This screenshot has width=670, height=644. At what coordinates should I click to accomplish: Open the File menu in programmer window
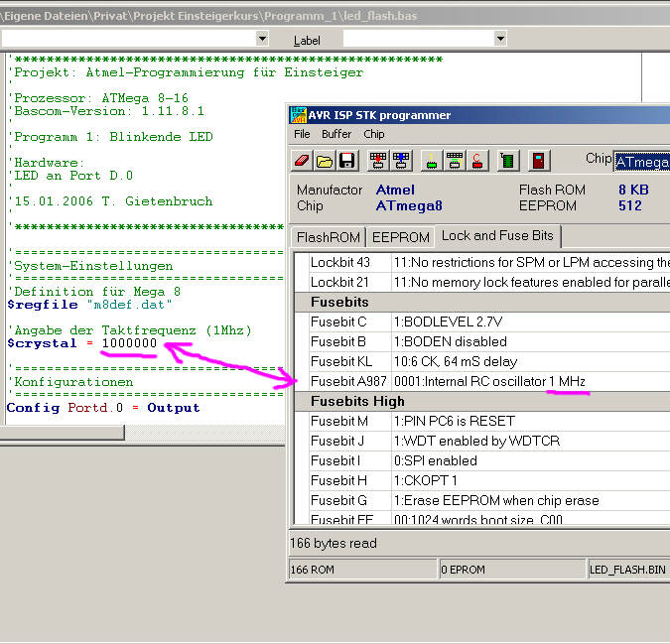click(302, 134)
